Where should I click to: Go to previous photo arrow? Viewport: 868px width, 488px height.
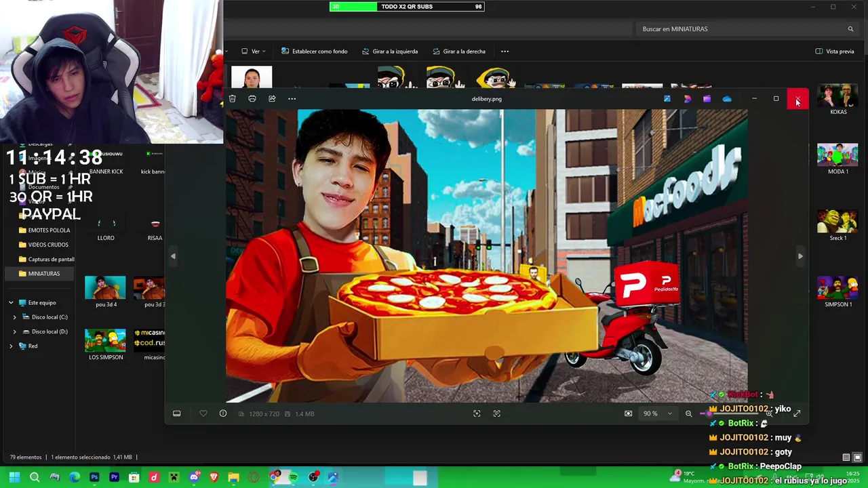click(x=173, y=256)
